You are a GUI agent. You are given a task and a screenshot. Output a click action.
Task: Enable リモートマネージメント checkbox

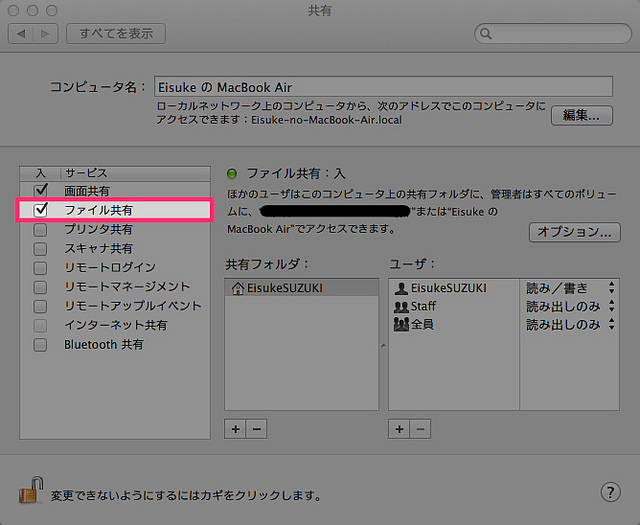(x=40, y=287)
